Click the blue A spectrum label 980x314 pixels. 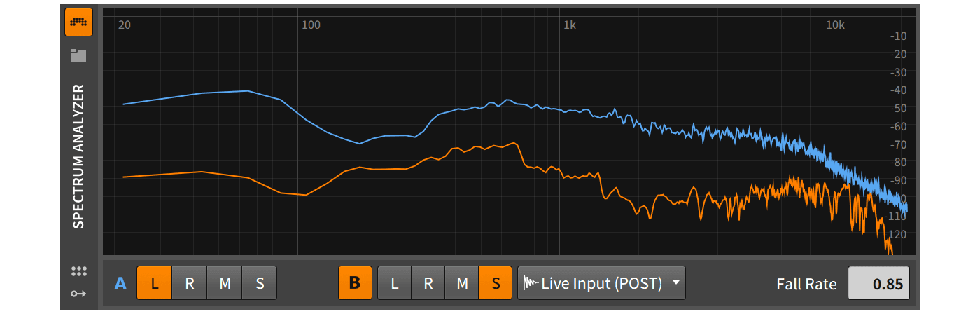pyautogui.click(x=121, y=283)
